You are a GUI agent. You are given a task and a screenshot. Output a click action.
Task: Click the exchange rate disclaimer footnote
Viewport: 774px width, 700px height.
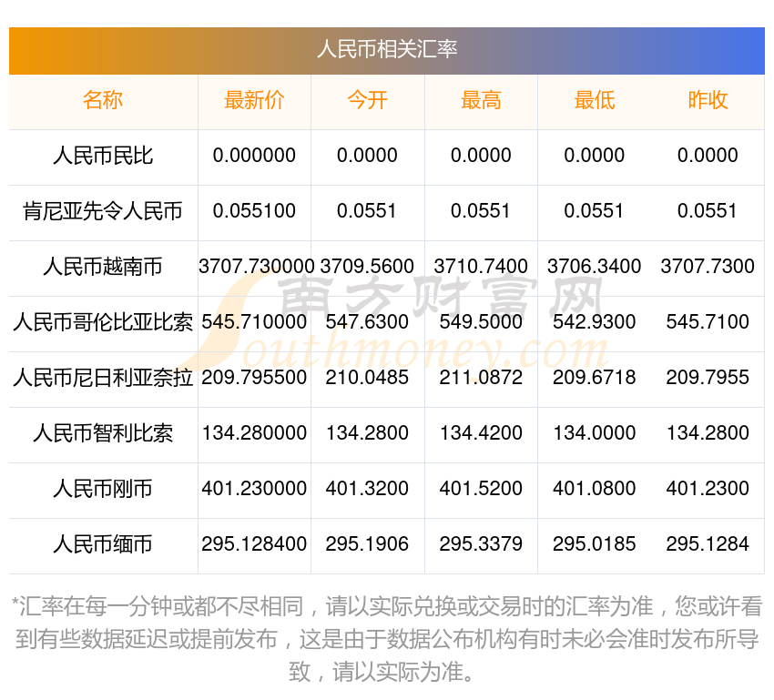pyautogui.click(x=387, y=639)
